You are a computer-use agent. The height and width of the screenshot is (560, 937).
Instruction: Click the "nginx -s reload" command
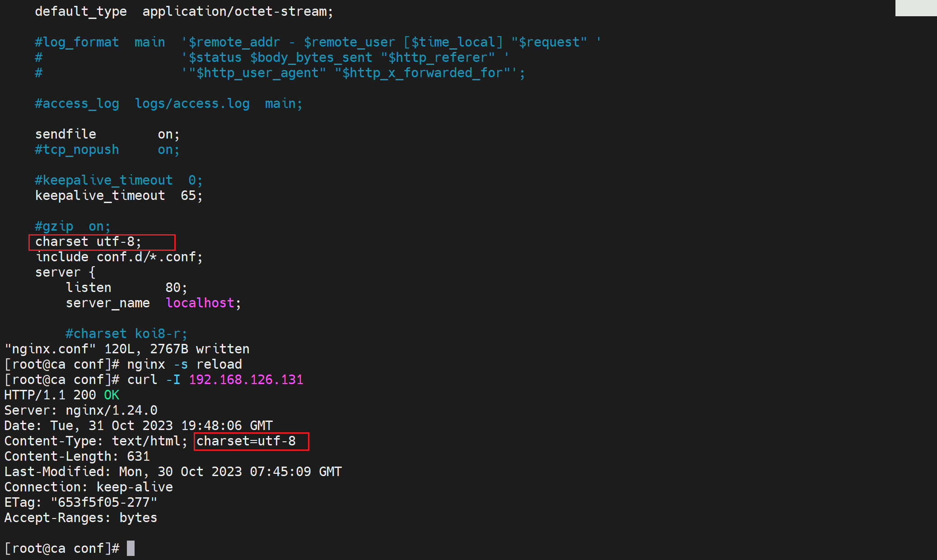(x=184, y=364)
